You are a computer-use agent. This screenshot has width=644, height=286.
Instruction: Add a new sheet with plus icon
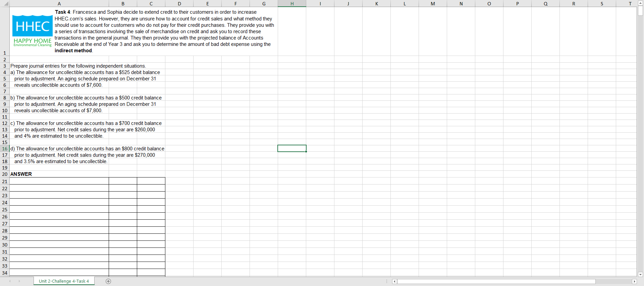tap(108, 281)
